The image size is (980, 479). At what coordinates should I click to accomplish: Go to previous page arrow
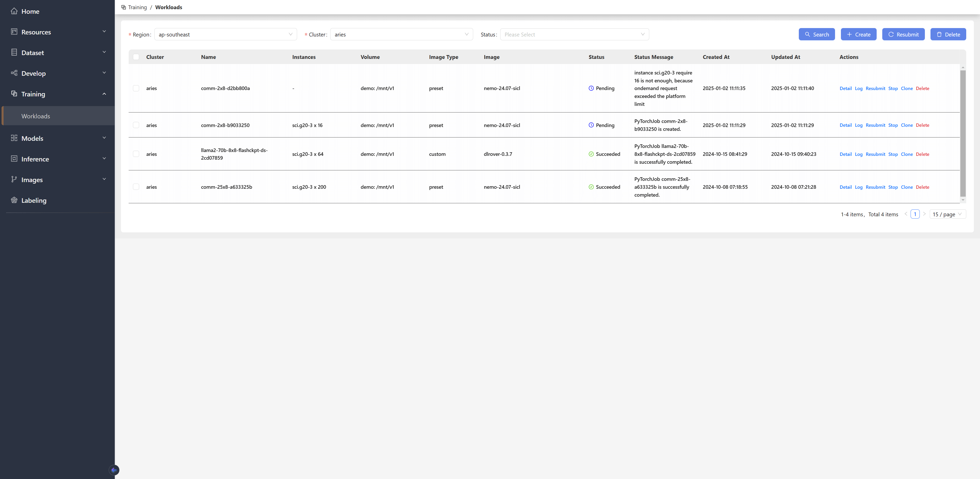pos(906,214)
